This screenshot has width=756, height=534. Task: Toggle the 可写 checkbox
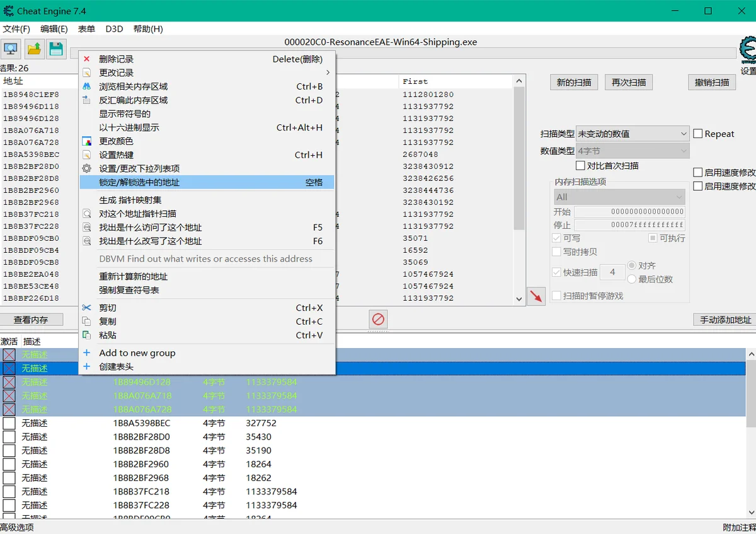click(x=556, y=238)
